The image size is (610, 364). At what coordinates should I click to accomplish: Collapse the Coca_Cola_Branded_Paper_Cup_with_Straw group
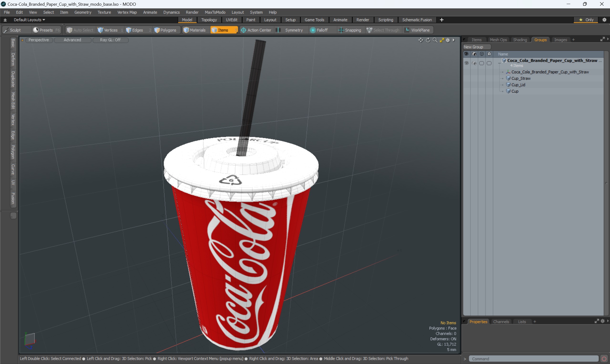pos(500,63)
